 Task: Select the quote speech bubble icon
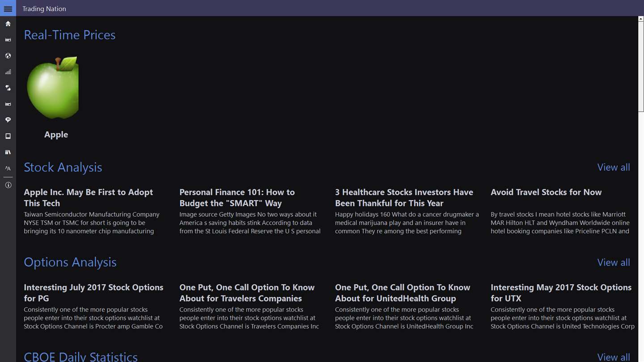pos(8,120)
